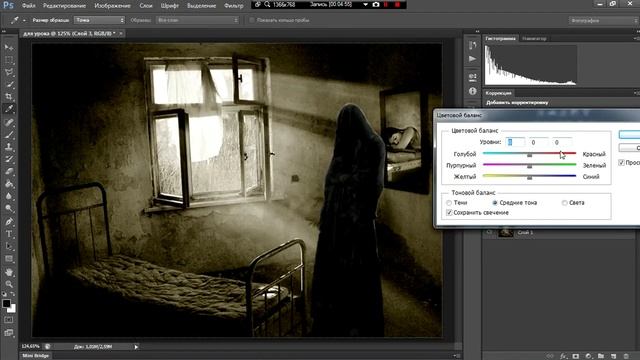Viewport: 640px width, 360px height.
Task: Open the Info panel icon
Action: click(473, 91)
